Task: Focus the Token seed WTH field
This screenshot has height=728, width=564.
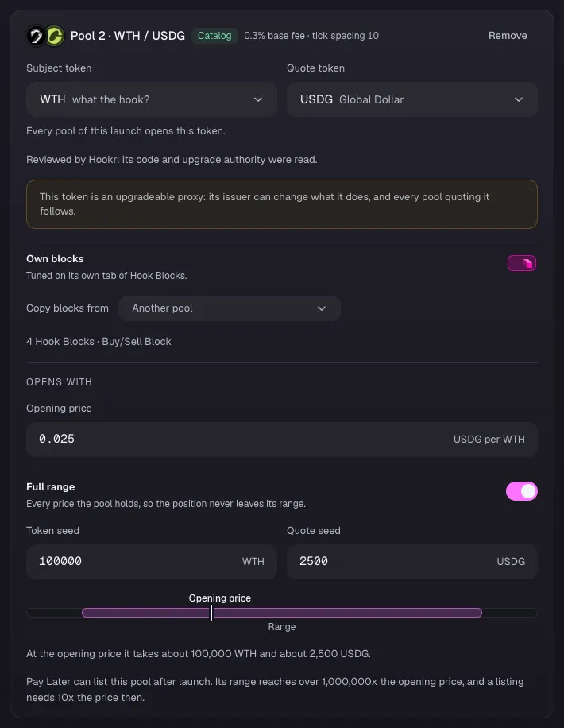Action: click(x=152, y=561)
